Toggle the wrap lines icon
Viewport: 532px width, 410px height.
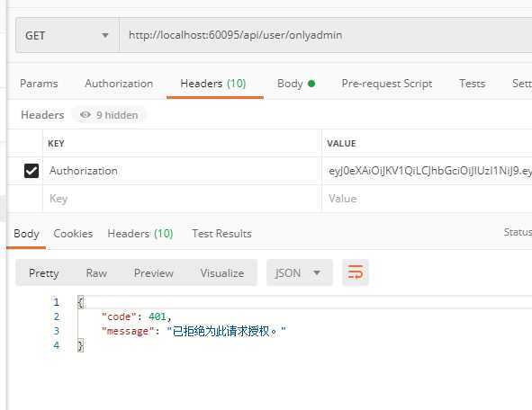click(356, 272)
